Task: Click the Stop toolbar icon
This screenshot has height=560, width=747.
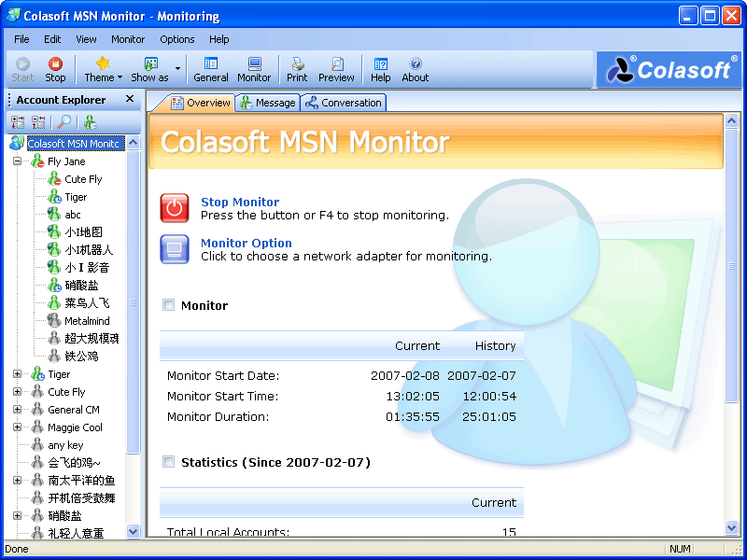Action: coord(55,69)
